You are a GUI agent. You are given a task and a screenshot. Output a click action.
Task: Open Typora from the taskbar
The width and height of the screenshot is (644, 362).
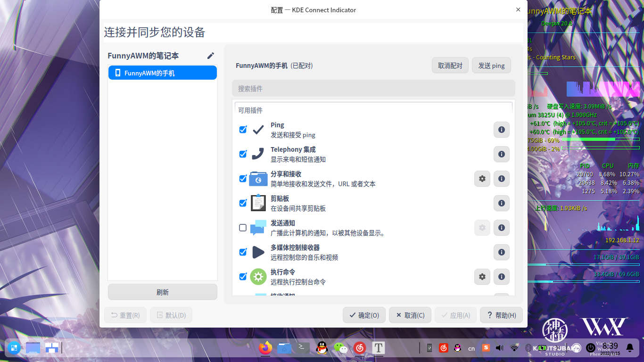378,348
